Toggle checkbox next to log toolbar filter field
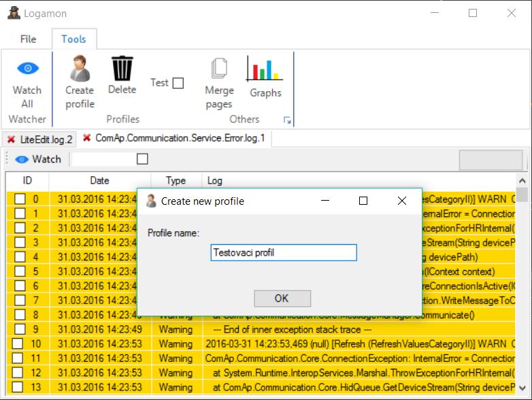The height and width of the screenshot is (400, 532). (x=142, y=159)
